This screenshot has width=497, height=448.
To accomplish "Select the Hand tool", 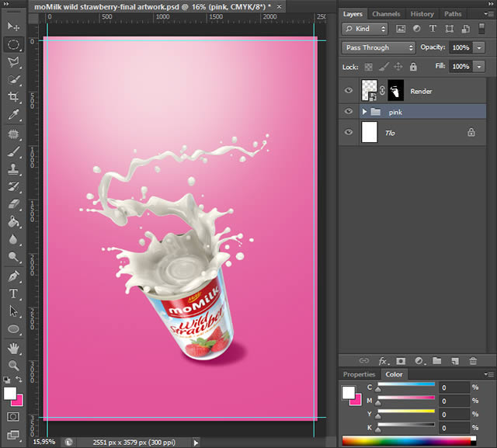I will 13,349.
